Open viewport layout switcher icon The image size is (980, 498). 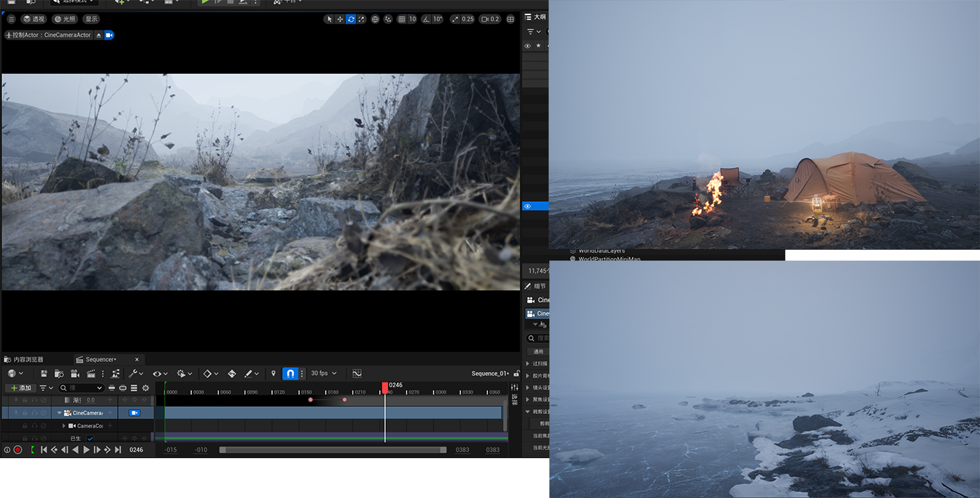point(510,19)
